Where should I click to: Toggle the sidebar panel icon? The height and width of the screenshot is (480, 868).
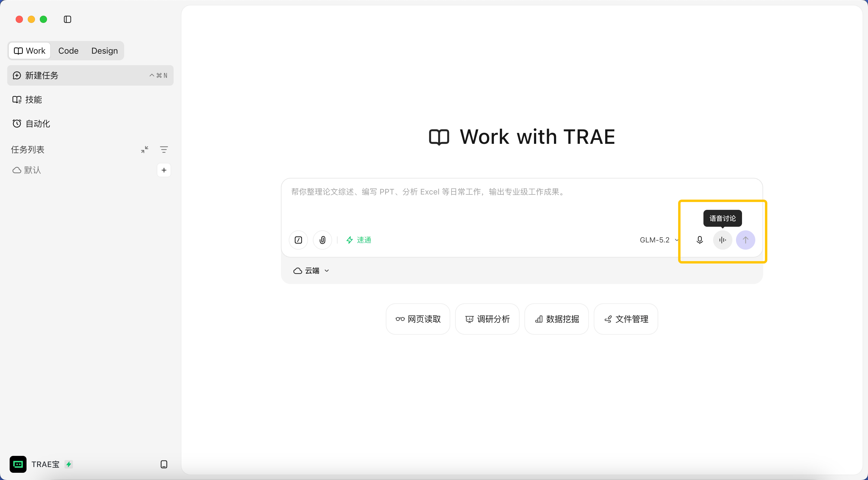coord(68,19)
